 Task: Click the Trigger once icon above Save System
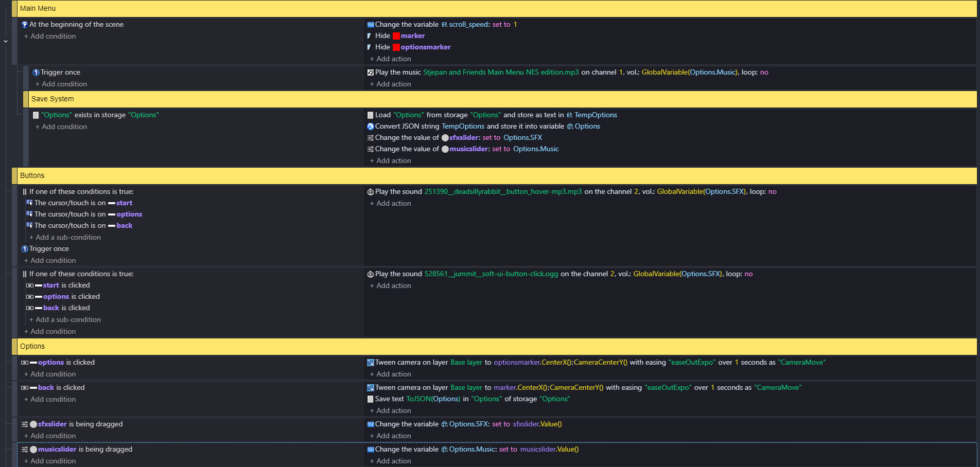coord(36,73)
